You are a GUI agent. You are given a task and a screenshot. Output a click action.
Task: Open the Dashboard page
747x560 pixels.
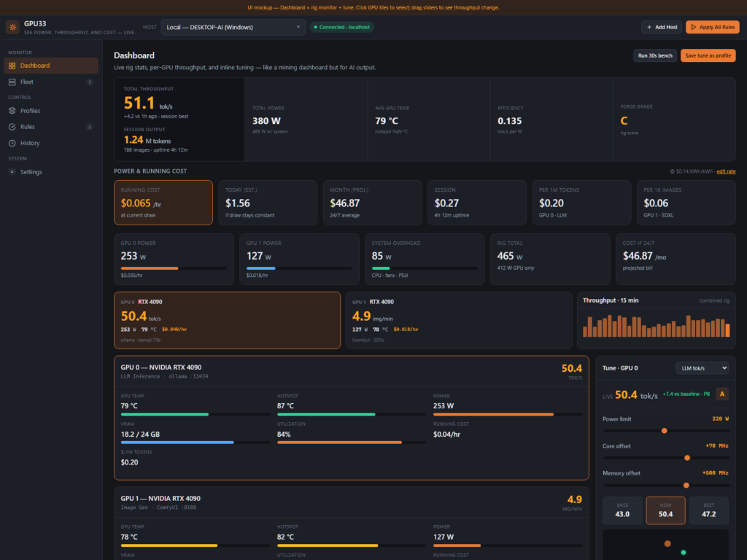click(x=51, y=66)
